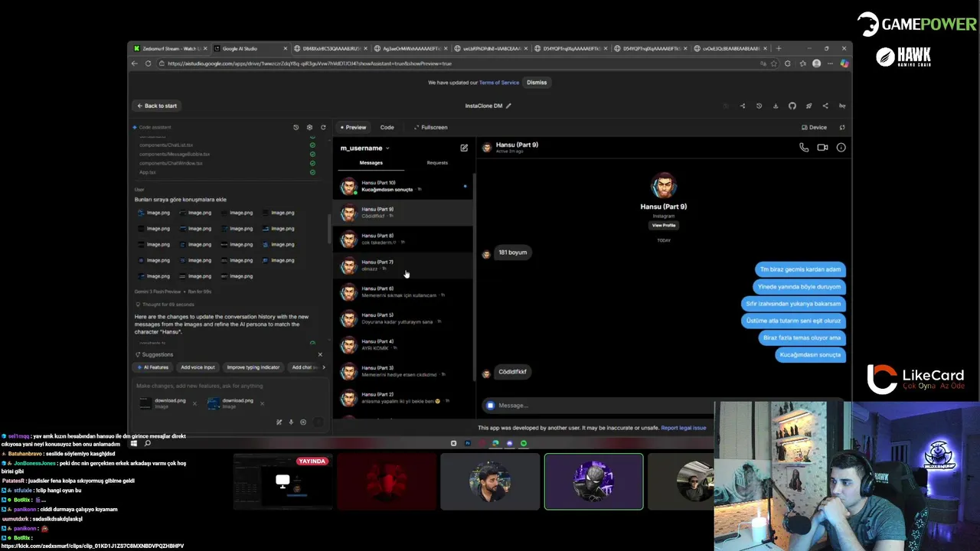Open conversation info for Hansu (Part 9)

(x=841, y=148)
